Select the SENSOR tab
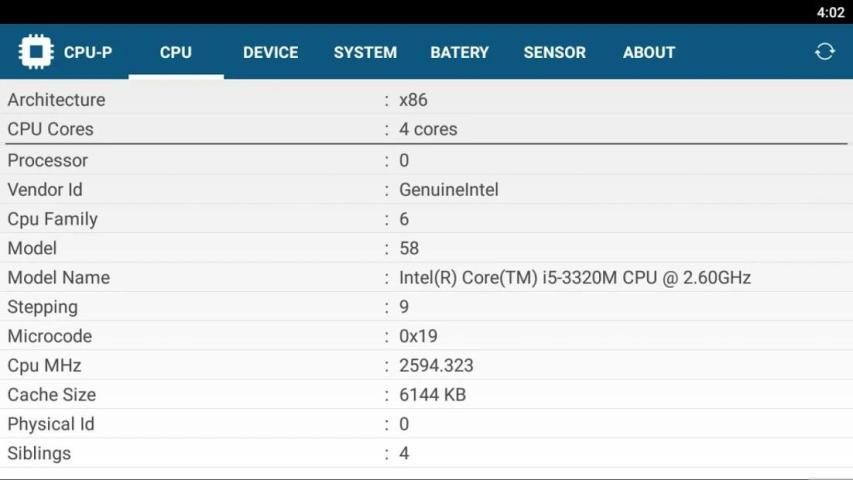Image resolution: width=853 pixels, height=480 pixels. pyautogui.click(x=554, y=52)
